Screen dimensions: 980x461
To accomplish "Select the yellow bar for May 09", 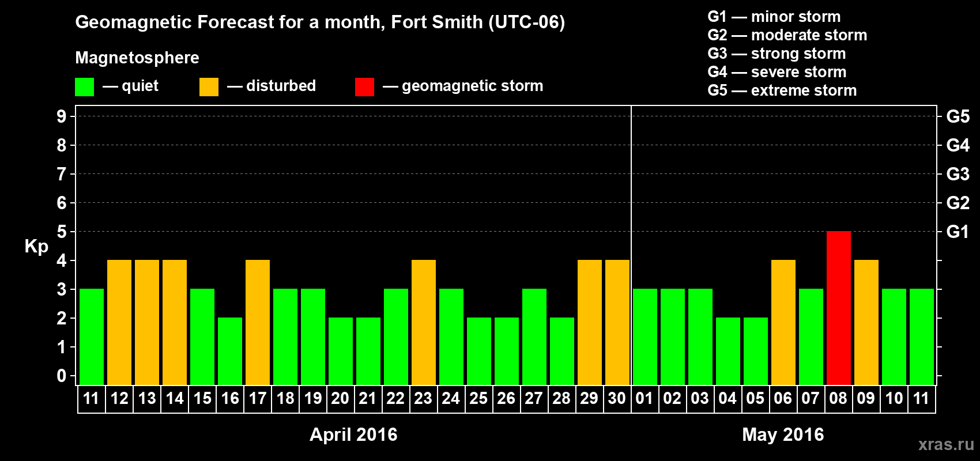I will tap(866, 323).
